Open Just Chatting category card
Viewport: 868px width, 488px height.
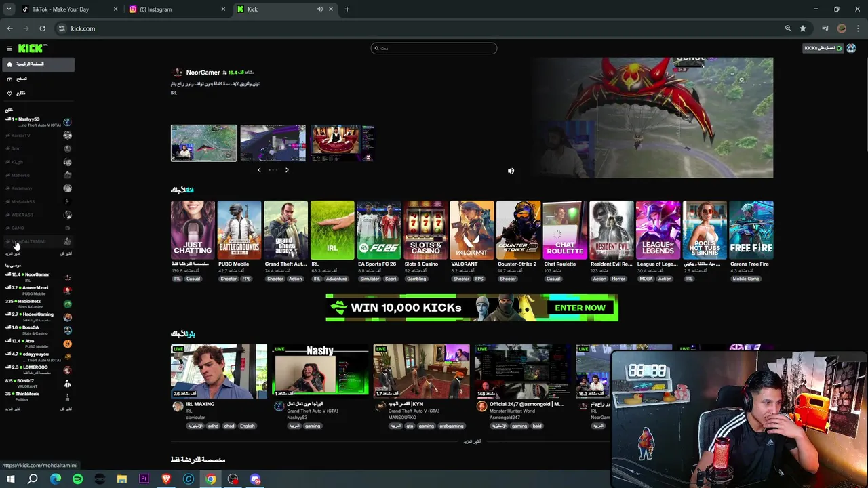tap(193, 230)
